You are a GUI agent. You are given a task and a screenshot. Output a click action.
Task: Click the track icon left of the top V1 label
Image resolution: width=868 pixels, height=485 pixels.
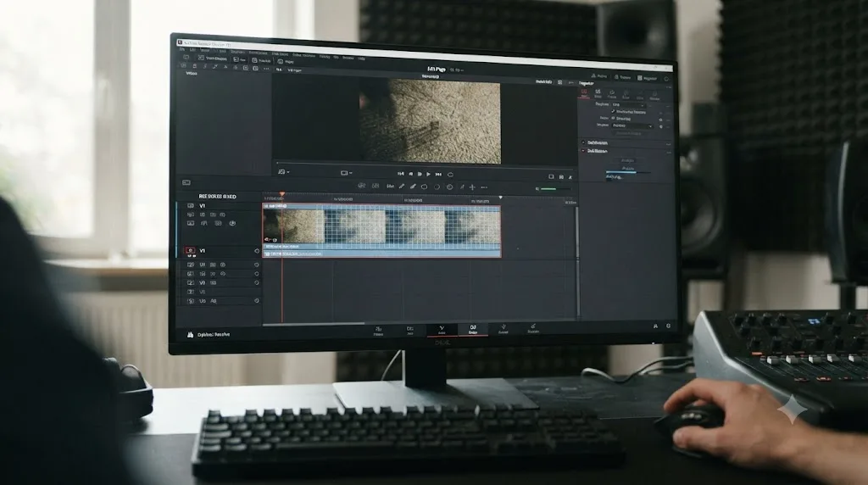coord(191,205)
